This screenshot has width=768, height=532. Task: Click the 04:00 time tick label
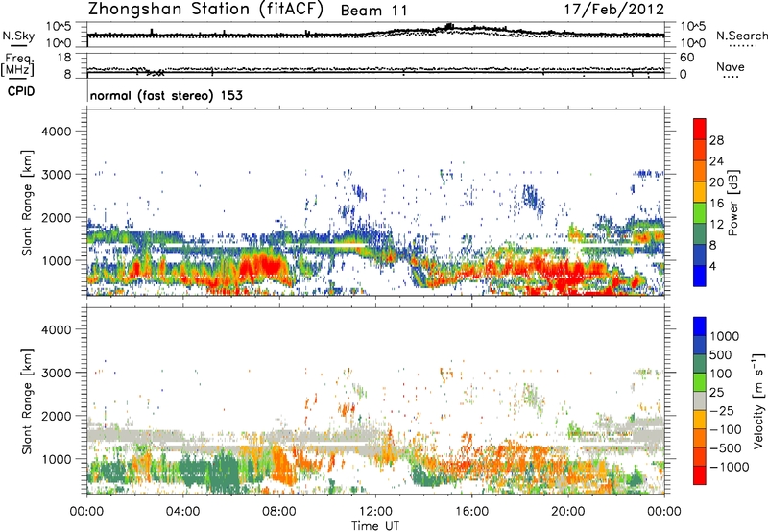pyautogui.click(x=183, y=512)
